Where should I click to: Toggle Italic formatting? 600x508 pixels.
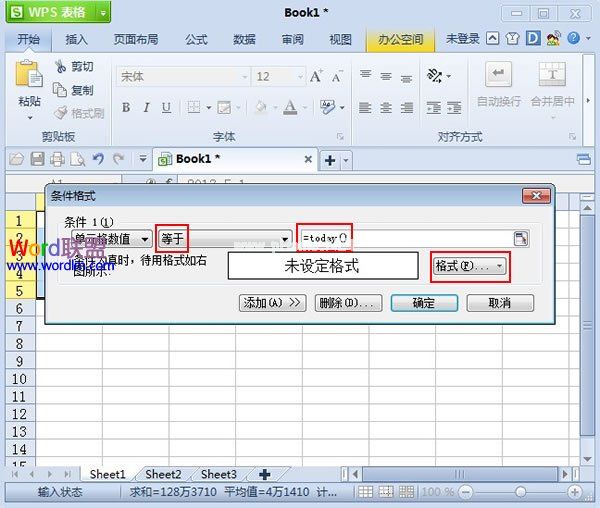click(146, 107)
